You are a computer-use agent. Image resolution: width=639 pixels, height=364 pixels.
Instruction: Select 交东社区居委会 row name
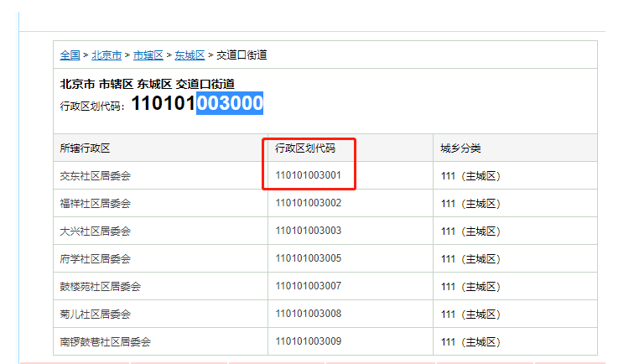[95, 175]
